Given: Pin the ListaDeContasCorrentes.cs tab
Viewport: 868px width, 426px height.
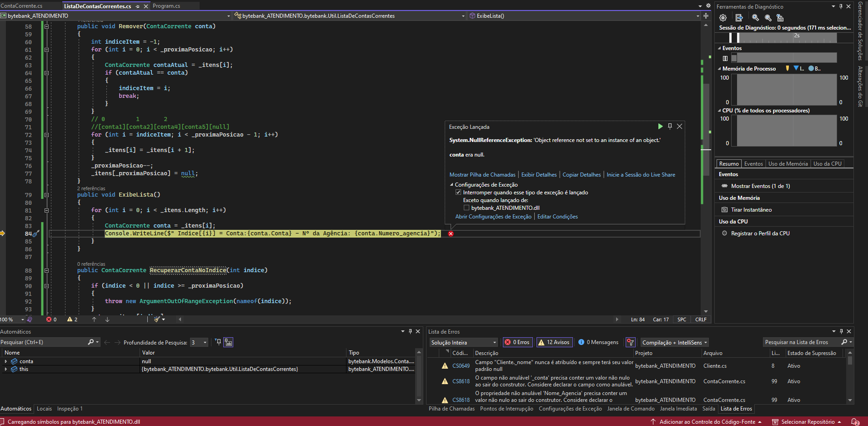Looking at the screenshot, I should (x=137, y=6).
